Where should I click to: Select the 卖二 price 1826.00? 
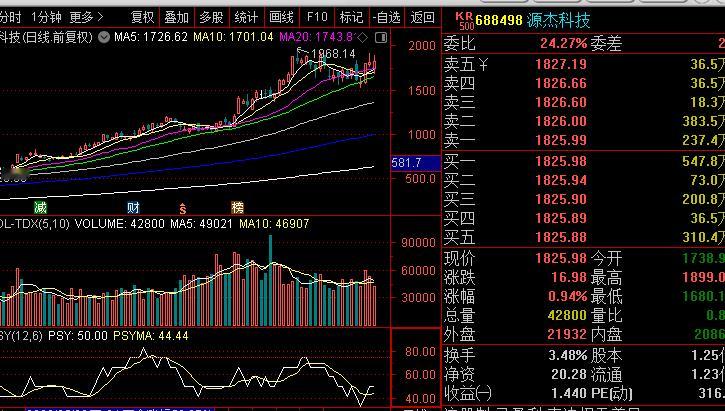point(561,121)
